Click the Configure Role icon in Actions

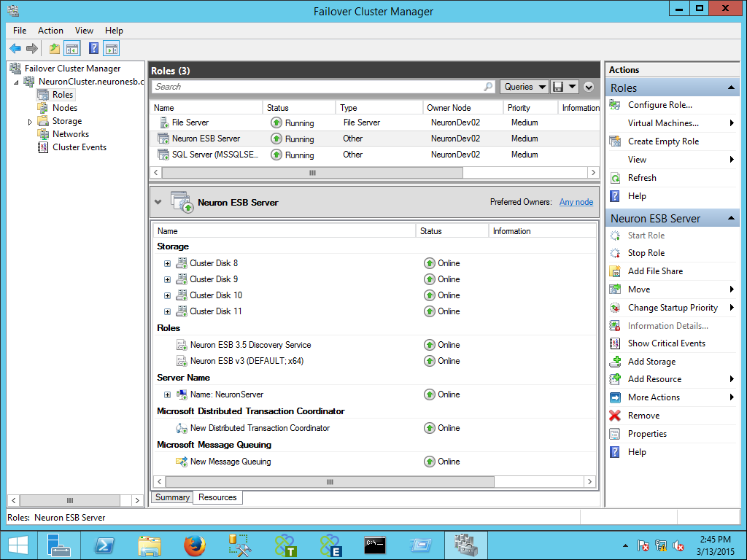pyautogui.click(x=615, y=105)
